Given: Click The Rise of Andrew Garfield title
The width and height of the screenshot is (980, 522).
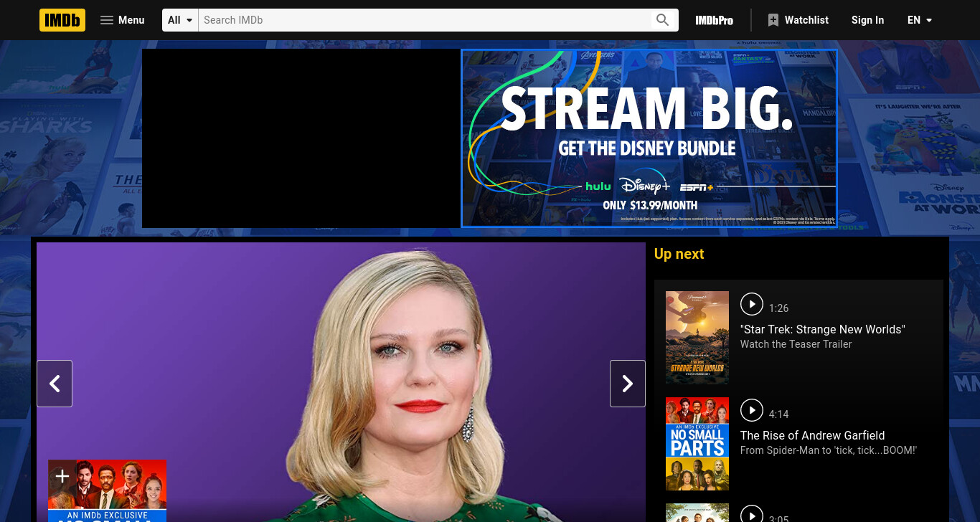Looking at the screenshot, I should click(x=813, y=435).
